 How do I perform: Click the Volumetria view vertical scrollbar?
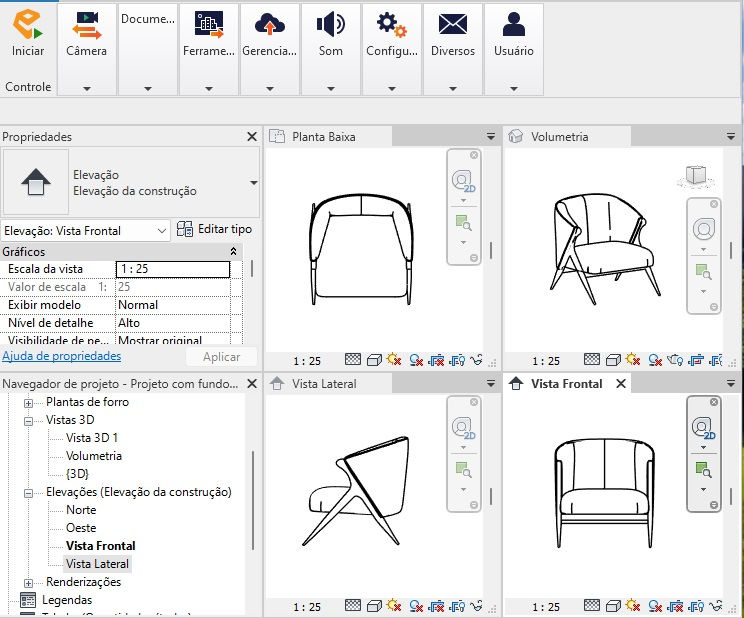pos(731,250)
